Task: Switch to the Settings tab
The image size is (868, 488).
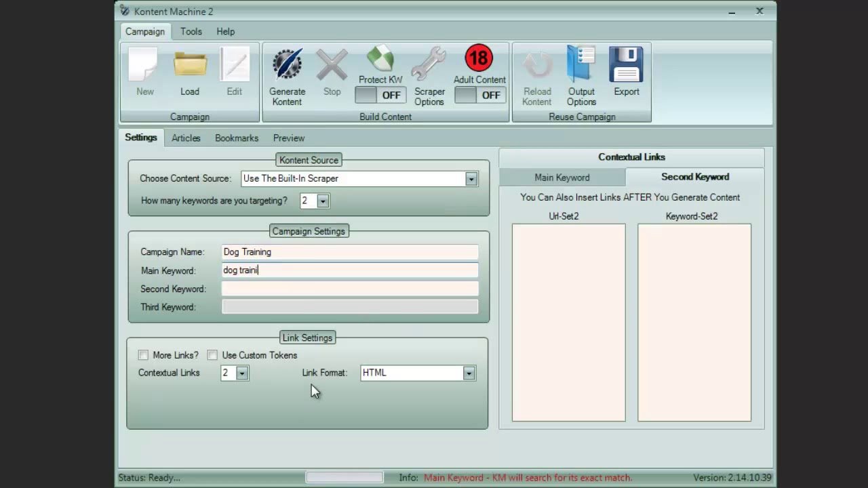Action: (141, 137)
